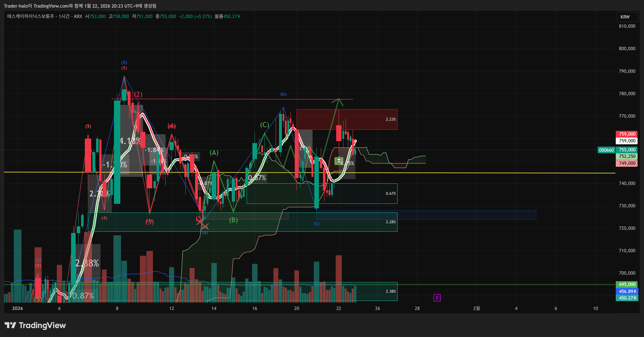644x337 pixels.
Task: Click the 710,000 price axis label
Action: [627, 251]
